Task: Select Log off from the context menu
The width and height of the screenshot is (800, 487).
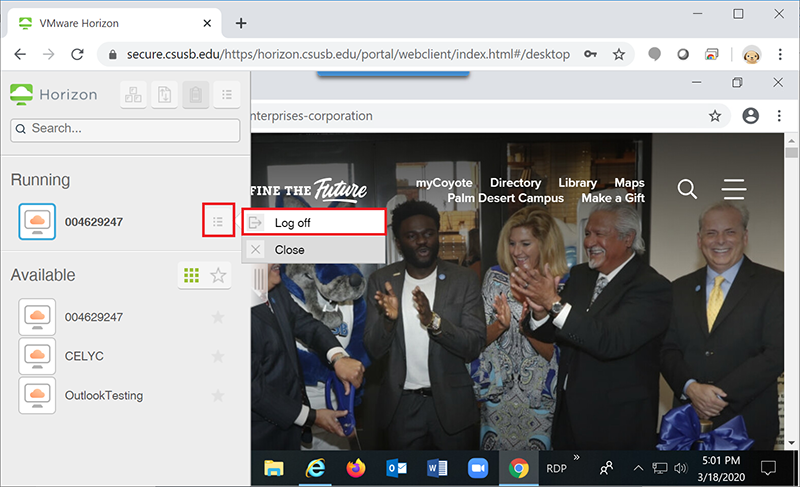Action: [292, 222]
